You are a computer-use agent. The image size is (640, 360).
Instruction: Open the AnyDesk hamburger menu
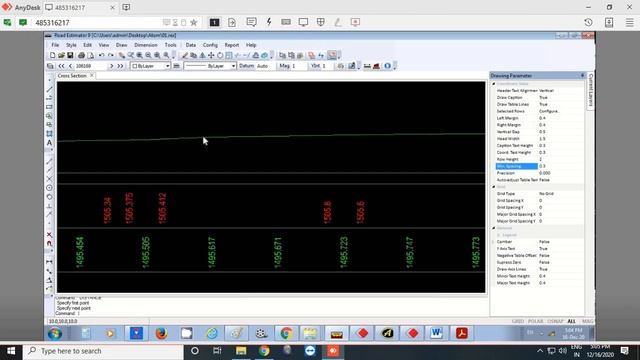click(629, 22)
